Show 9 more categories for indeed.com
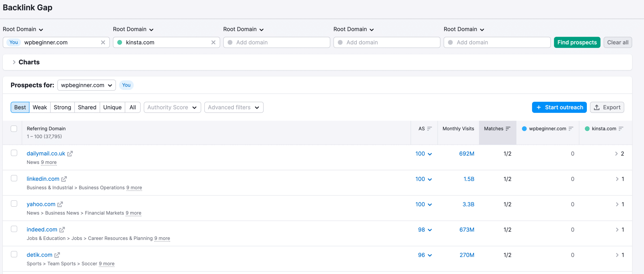This screenshot has height=274, width=644. click(162, 238)
